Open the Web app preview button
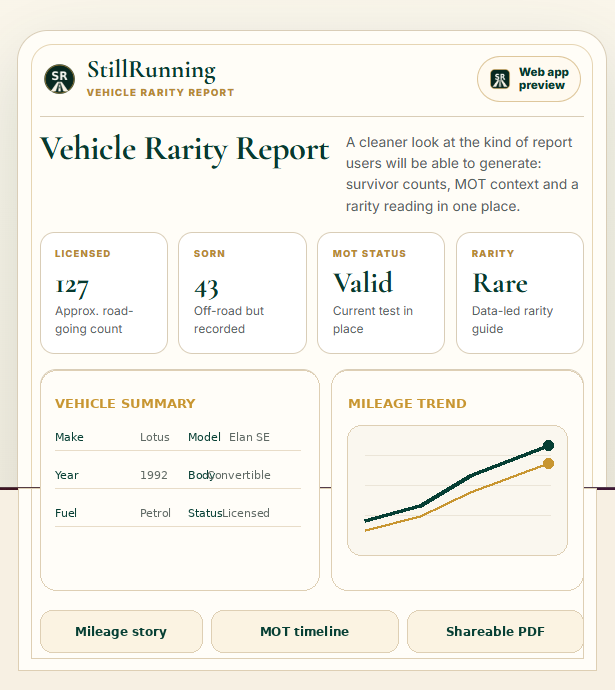Viewport: 615px width, 690px height. coord(529,79)
